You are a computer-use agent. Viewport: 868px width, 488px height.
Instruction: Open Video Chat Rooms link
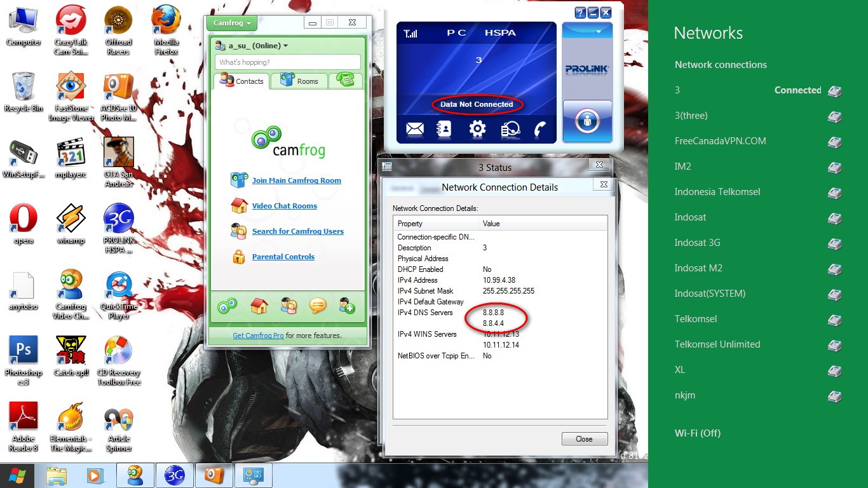(x=284, y=206)
